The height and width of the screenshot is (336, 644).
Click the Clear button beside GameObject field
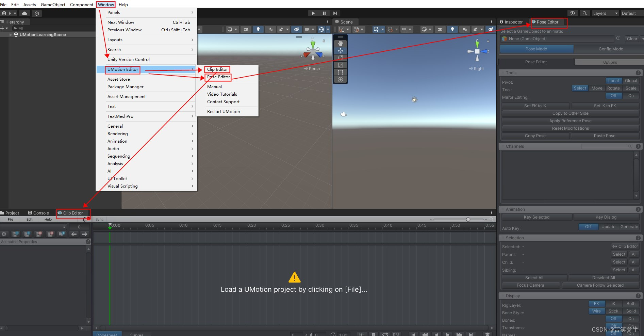point(632,39)
